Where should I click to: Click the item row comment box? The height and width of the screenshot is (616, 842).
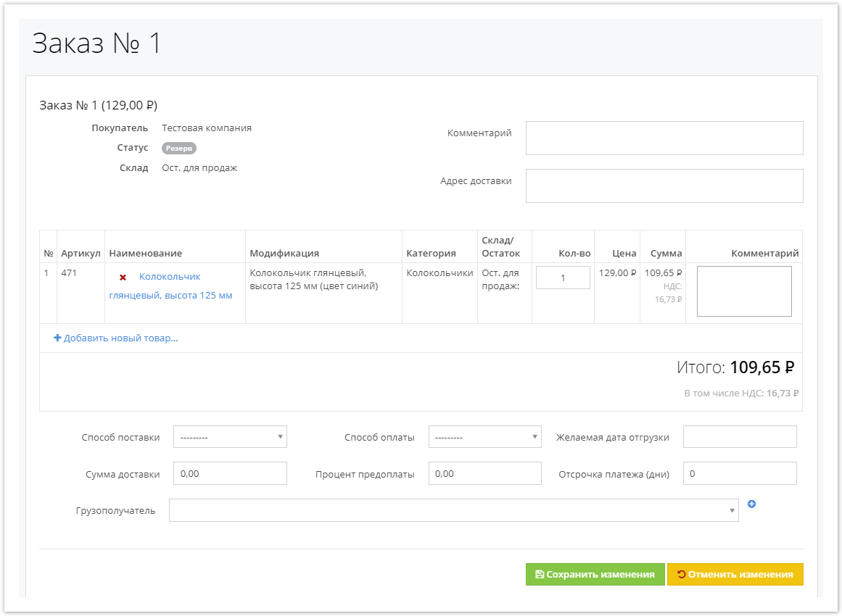click(744, 291)
